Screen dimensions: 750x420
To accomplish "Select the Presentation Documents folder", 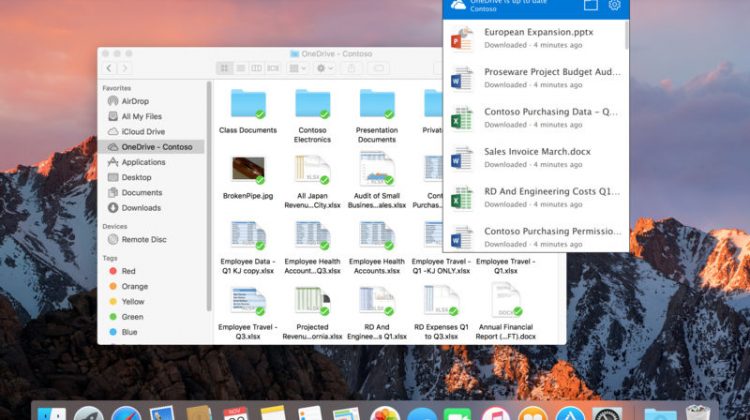I will pos(377,116).
